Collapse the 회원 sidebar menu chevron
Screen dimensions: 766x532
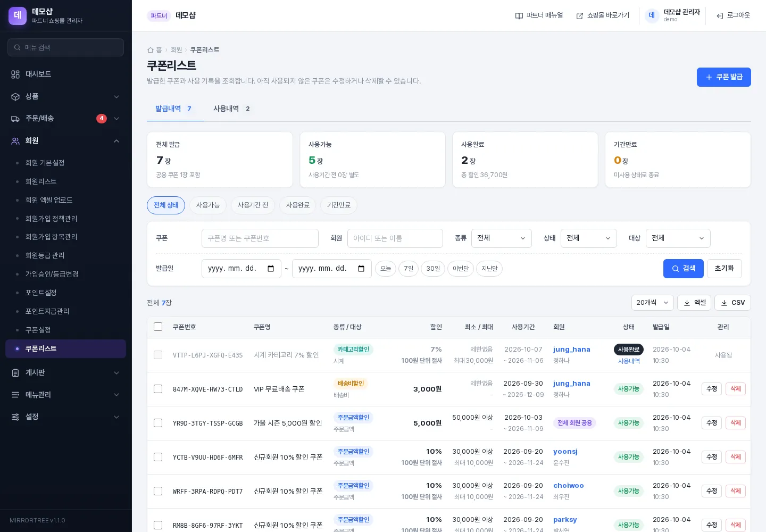point(116,141)
